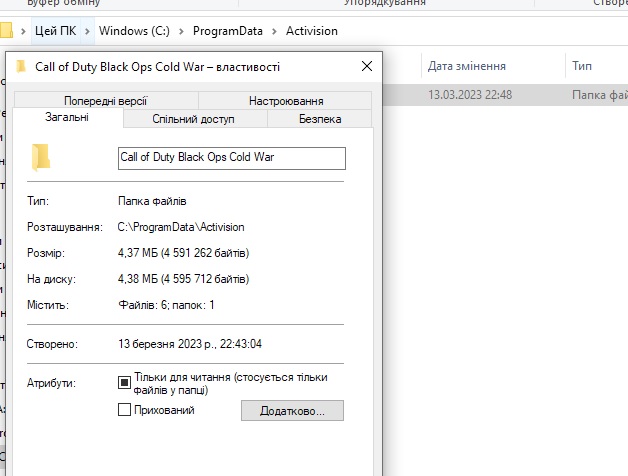Click the size value 4,37 МБ

(x=183, y=253)
